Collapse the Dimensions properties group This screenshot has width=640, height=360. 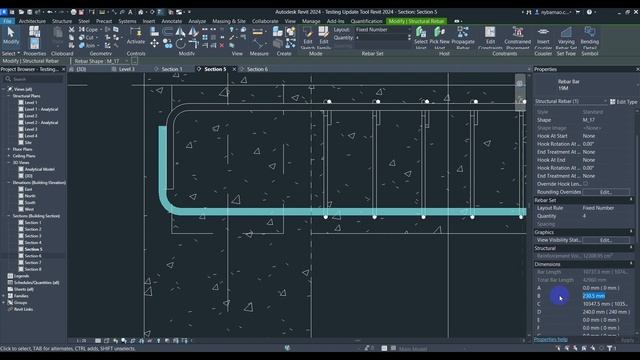(x=631, y=264)
